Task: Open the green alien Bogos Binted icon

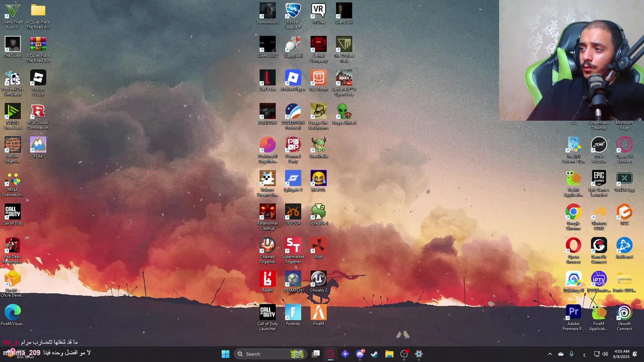Action: coord(344,114)
